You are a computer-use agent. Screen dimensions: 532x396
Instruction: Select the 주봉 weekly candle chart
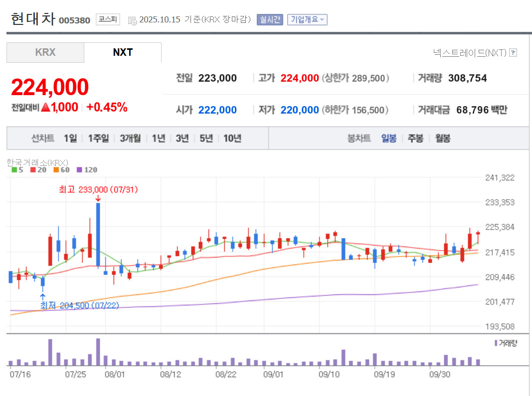(416, 138)
